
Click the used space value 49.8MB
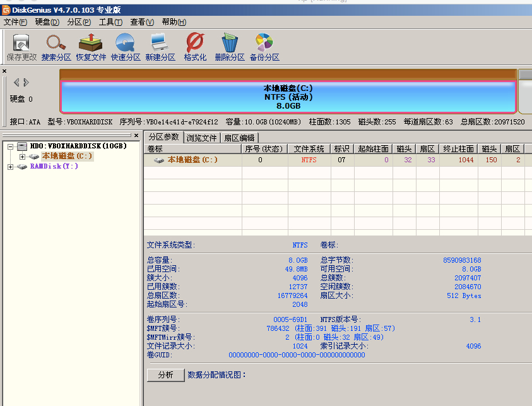[296, 269]
